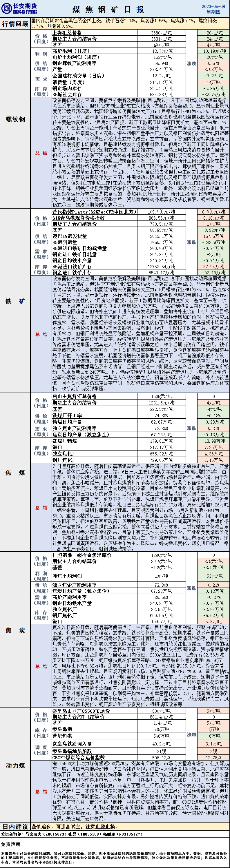The image size is (230, 868).
Task: Select '61%青岛港现货价格指数' label
Action: [x=78, y=218]
